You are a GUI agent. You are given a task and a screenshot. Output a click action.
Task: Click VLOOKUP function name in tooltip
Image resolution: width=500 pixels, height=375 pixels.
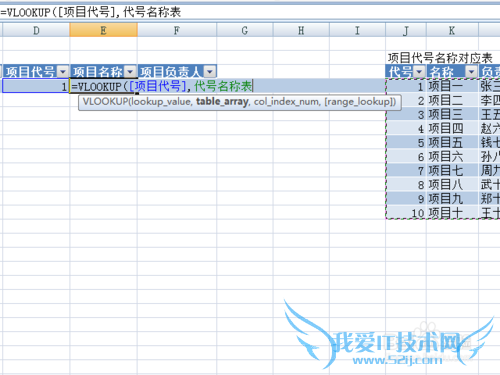pyautogui.click(x=105, y=101)
